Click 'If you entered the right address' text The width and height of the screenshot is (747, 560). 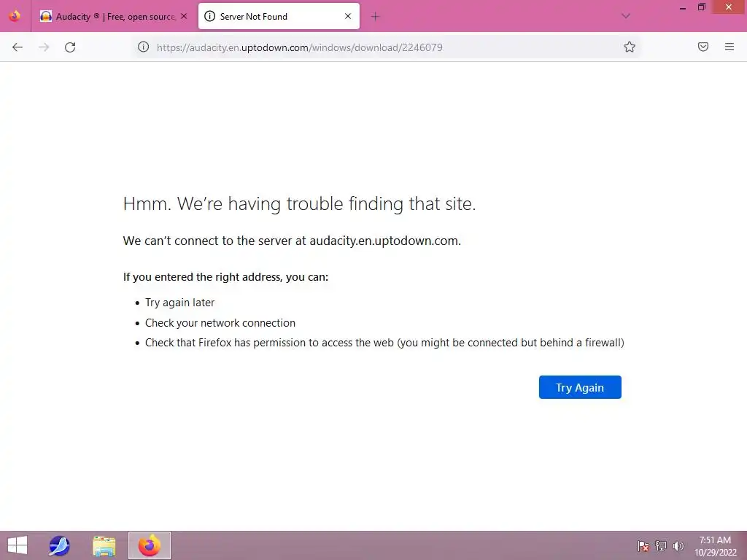[225, 277]
